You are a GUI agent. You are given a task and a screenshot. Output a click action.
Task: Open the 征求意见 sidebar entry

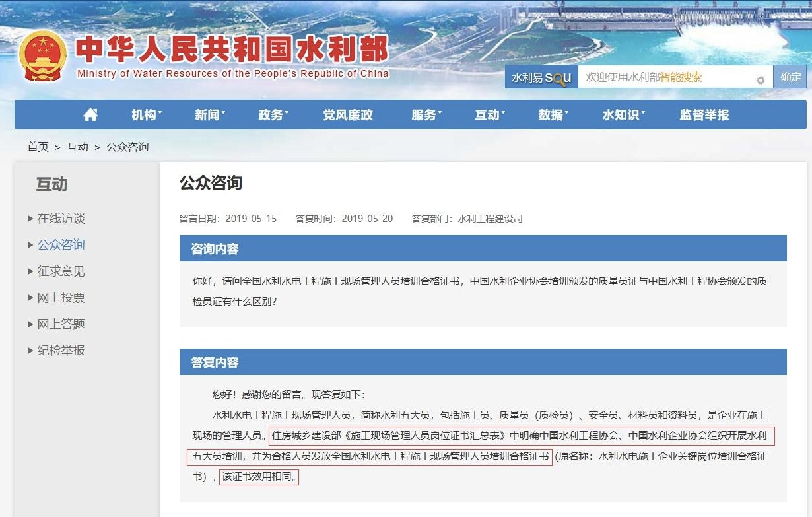[x=61, y=271]
